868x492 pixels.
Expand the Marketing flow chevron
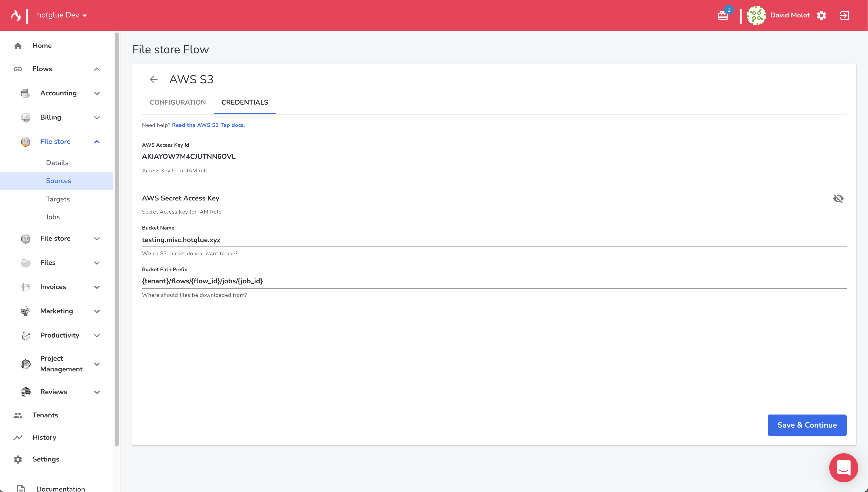tap(97, 311)
